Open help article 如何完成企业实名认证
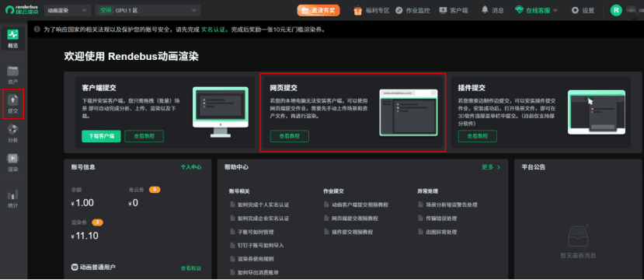Viewport: 644px width, 280px height. click(263, 219)
